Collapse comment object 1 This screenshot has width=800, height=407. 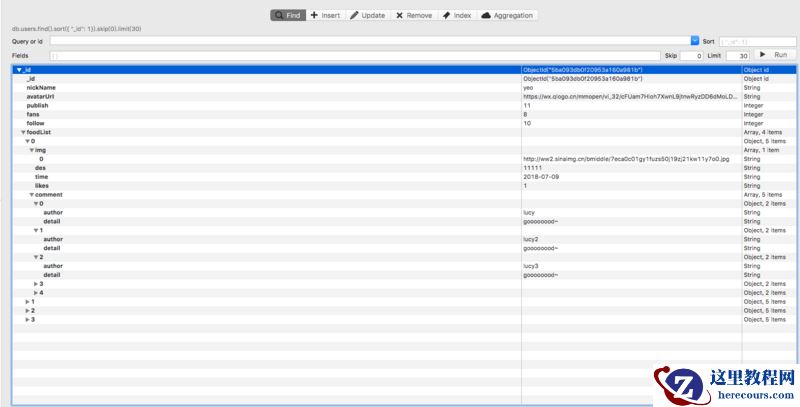click(36, 230)
